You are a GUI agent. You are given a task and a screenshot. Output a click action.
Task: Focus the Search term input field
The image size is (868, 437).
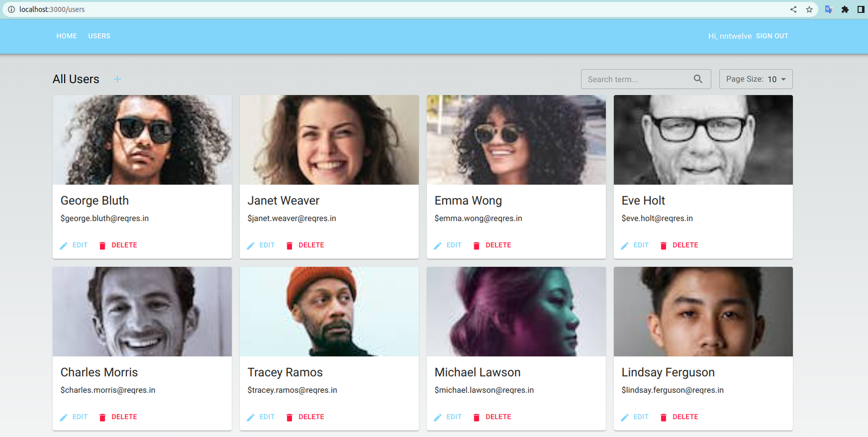(638, 79)
